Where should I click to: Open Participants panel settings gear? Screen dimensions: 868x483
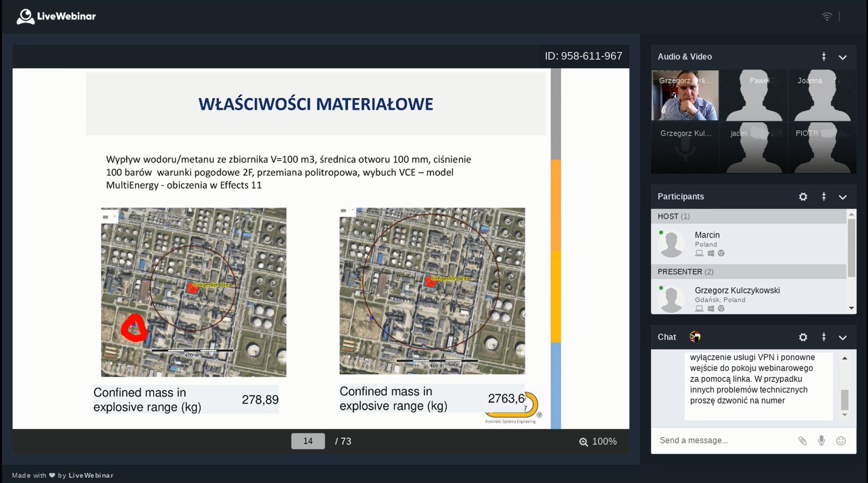(x=803, y=197)
